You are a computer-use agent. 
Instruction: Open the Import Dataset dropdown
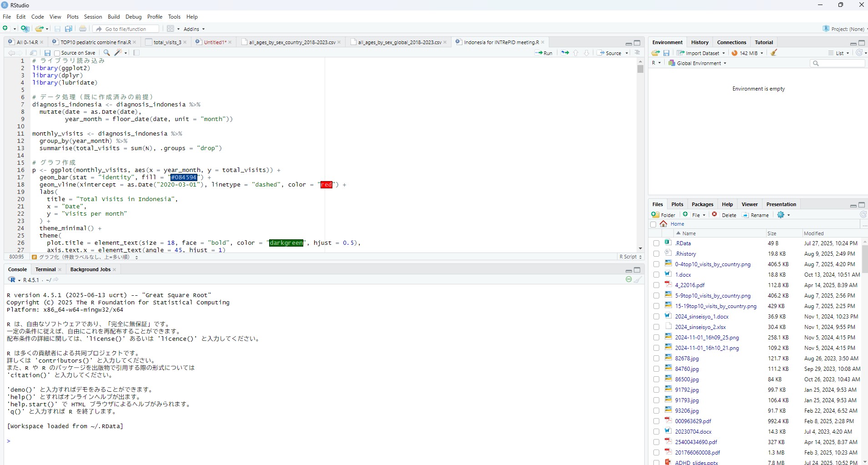(701, 53)
